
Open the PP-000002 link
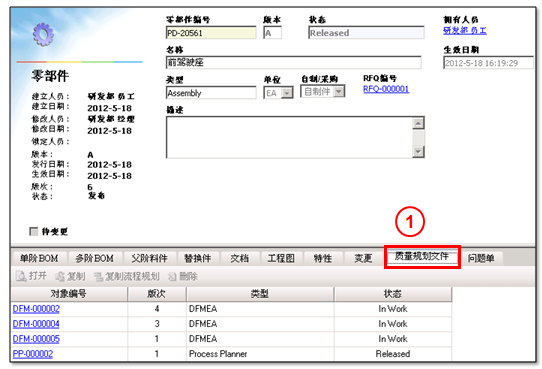coord(33,354)
